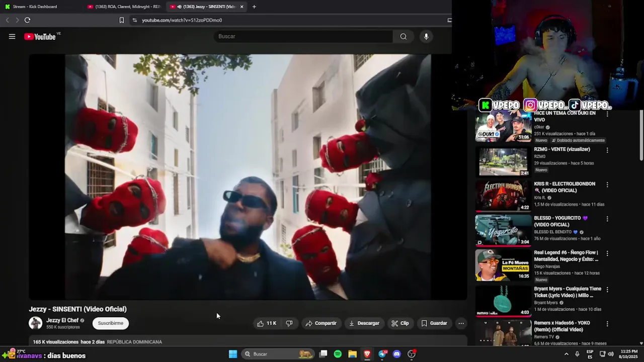
Task: Open Telegram from the taskbar
Action: pos(382,354)
